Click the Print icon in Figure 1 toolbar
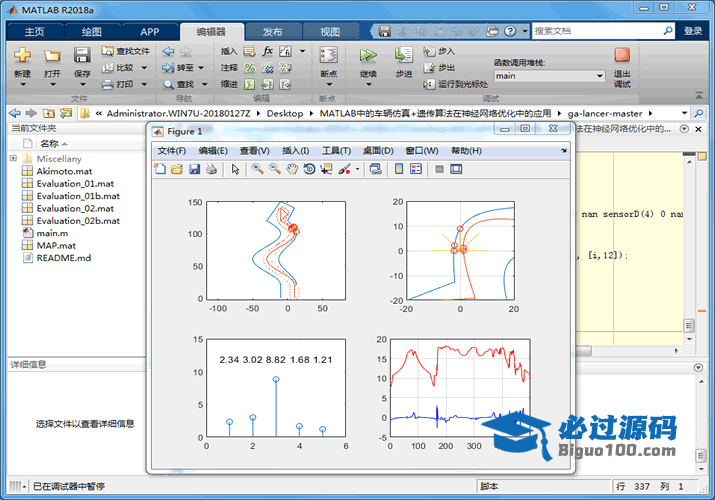 coord(211,169)
